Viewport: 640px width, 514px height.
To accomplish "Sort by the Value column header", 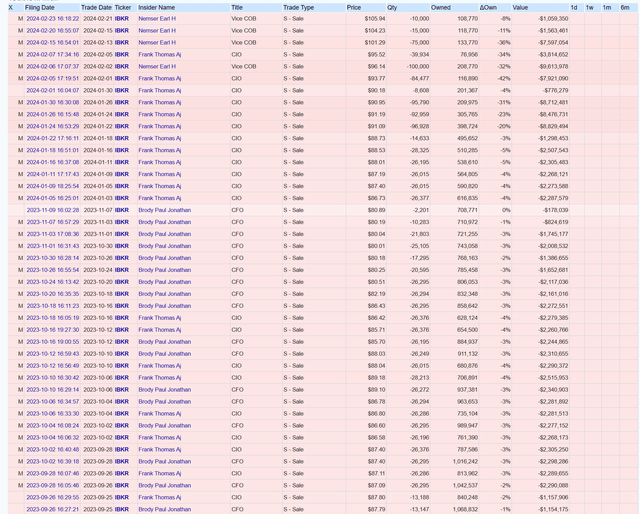I will (x=520, y=7).
